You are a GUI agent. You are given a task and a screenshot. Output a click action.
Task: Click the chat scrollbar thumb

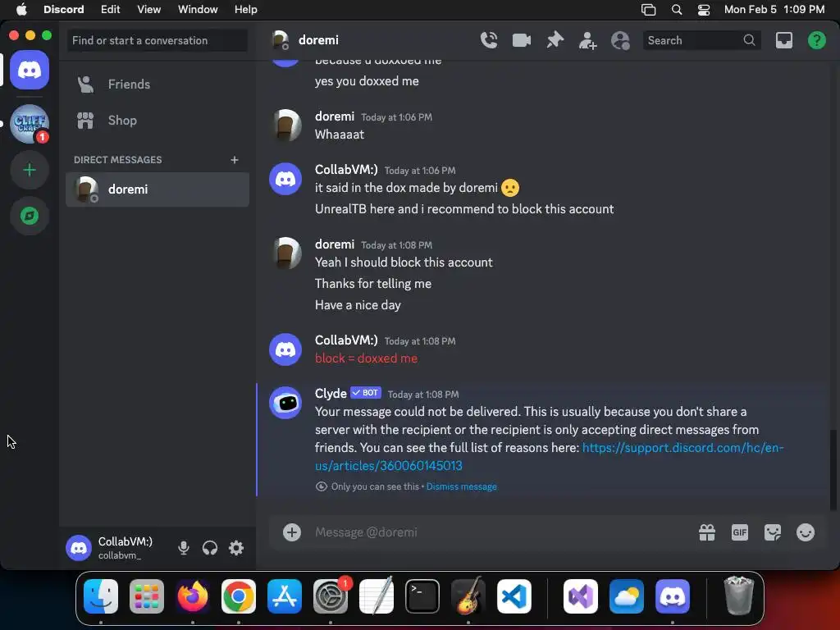[833, 469]
